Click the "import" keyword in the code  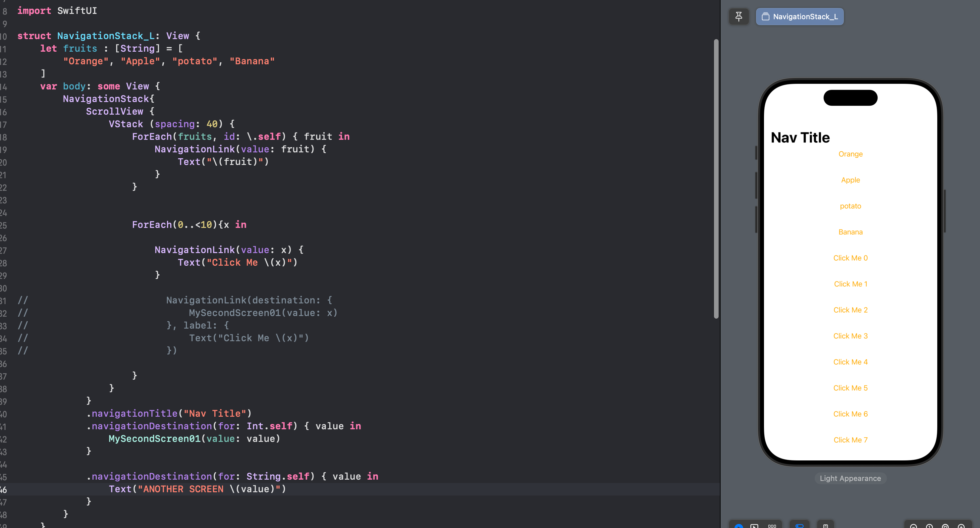click(x=34, y=11)
